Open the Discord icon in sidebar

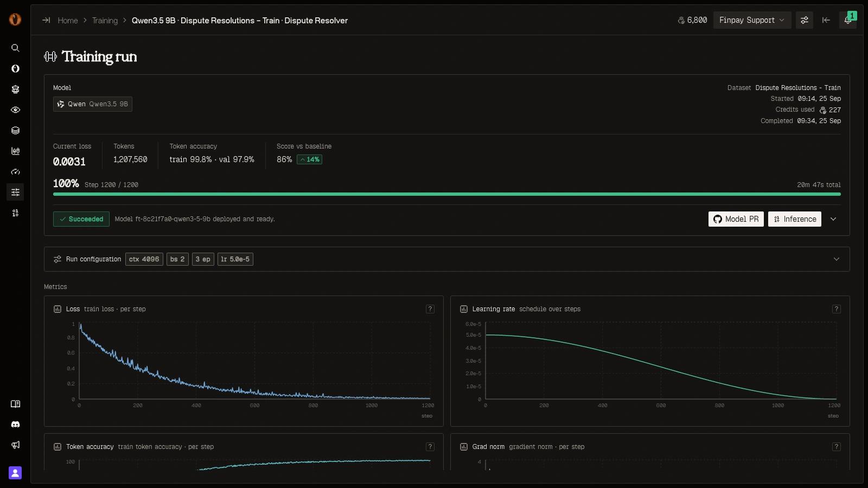click(15, 425)
